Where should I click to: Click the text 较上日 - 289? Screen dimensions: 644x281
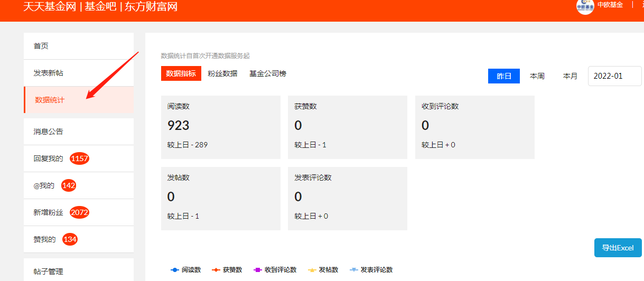coord(188,145)
